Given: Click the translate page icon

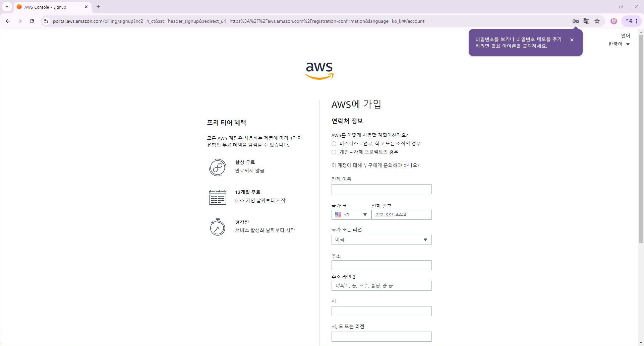Looking at the screenshot, I should click(586, 21).
